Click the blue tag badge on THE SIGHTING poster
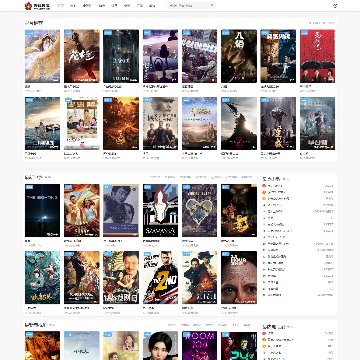Image resolution: width=360 pixels, height=360 pixels. click(29, 187)
